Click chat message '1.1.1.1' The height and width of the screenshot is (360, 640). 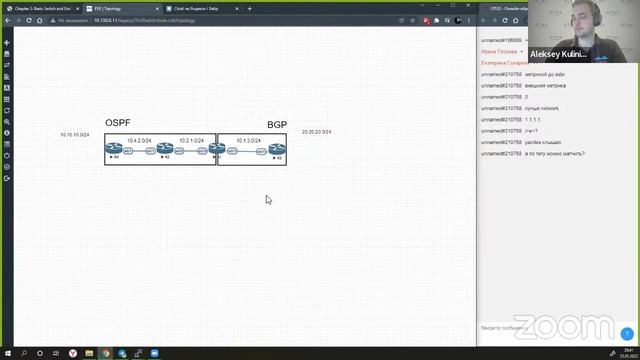[x=532, y=120]
